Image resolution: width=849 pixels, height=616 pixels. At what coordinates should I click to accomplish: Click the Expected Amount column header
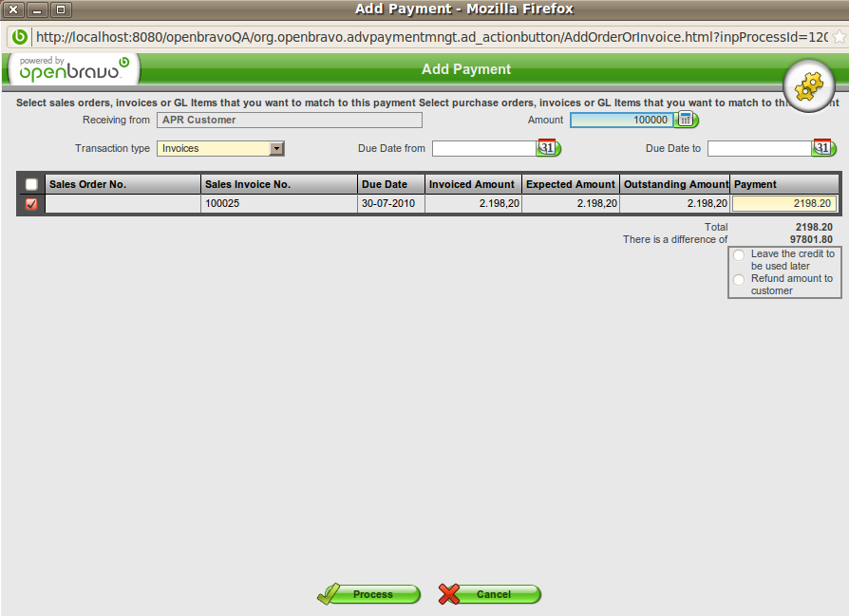tap(571, 184)
